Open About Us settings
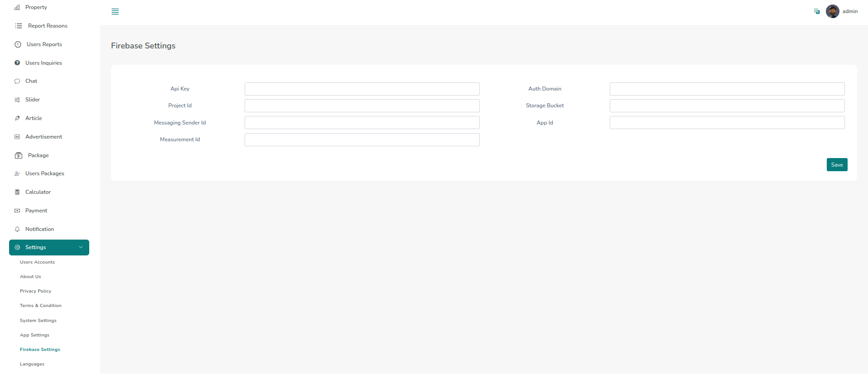The image size is (868, 375). point(30,277)
